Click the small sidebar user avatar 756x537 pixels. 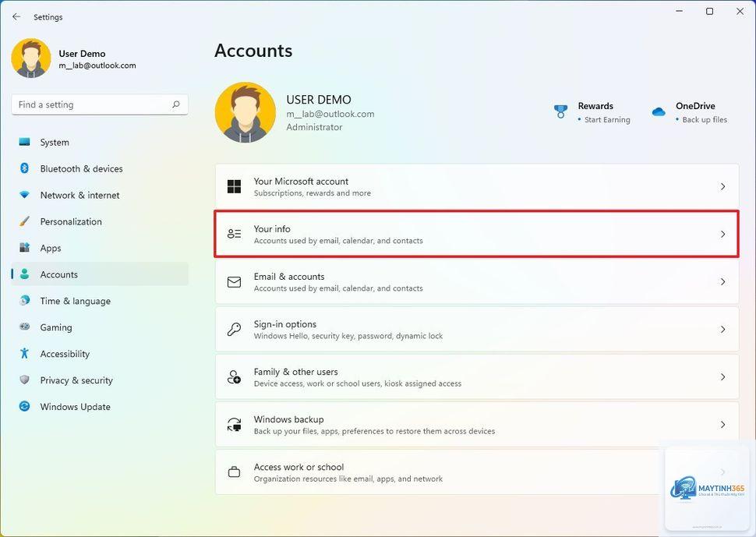pyautogui.click(x=31, y=58)
